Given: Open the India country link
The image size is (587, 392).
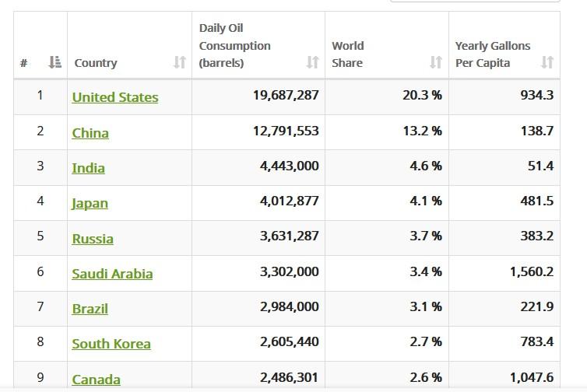Looking at the screenshot, I should point(88,168).
